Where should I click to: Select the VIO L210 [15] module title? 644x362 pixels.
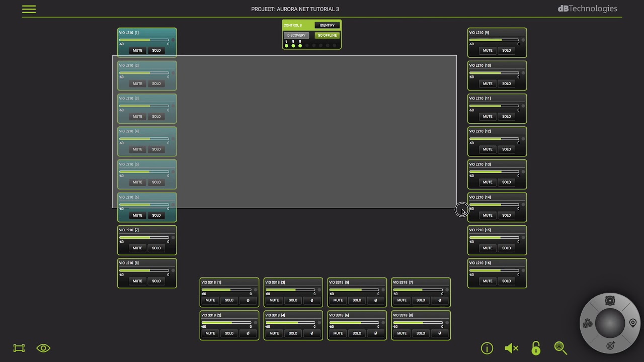tap(480, 230)
